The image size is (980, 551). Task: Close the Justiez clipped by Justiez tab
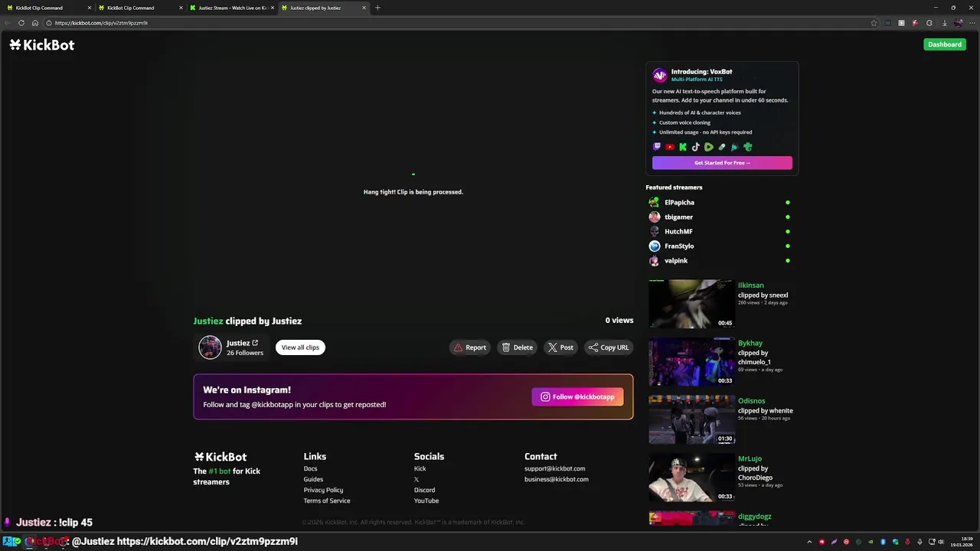(364, 8)
